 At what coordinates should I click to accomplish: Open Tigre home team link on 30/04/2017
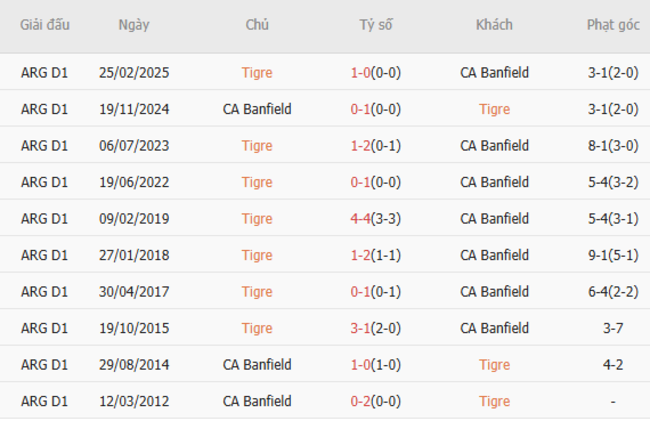[257, 292]
